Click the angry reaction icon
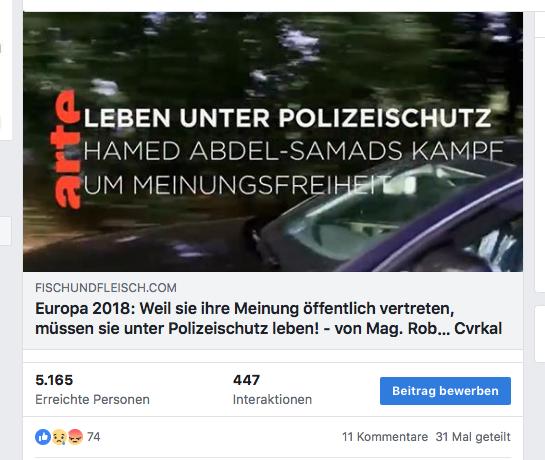This screenshot has width=545, height=460. (x=75, y=437)
